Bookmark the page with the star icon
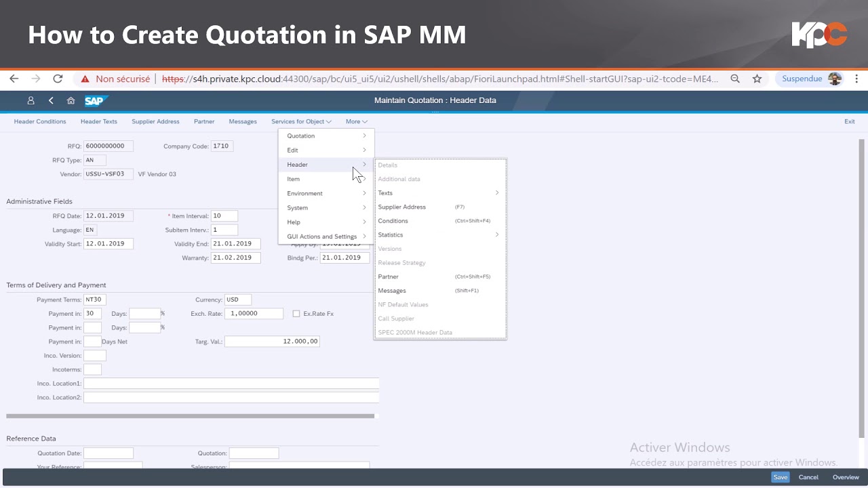Image resolution: width=868 pixels, height=488 pixels. [x=757, y=79]
